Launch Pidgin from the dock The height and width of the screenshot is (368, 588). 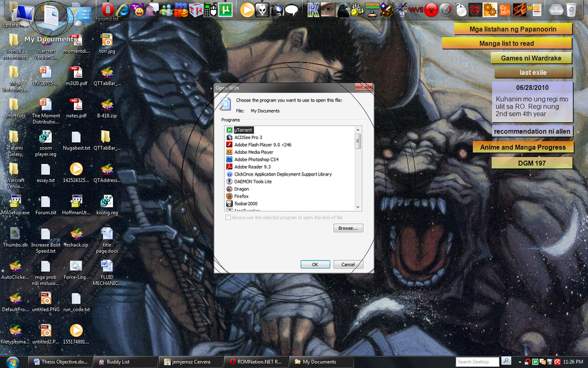[x=152, y=10]
